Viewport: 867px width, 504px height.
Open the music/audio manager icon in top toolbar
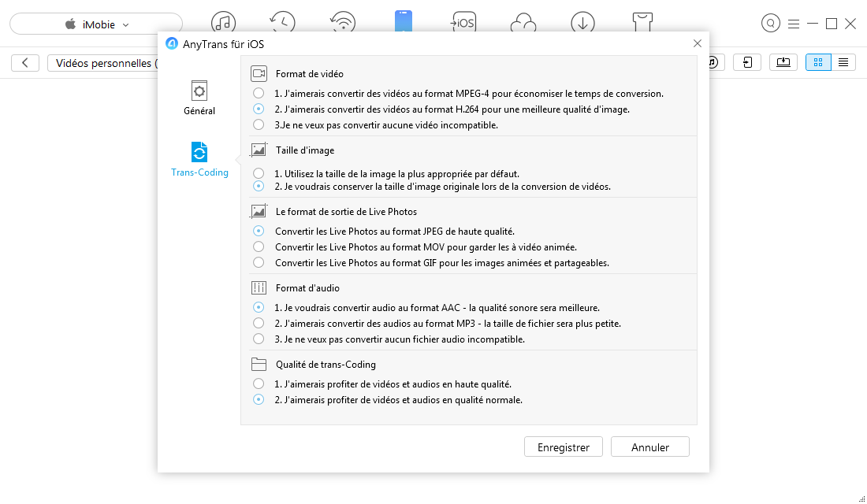click(223, 23)
